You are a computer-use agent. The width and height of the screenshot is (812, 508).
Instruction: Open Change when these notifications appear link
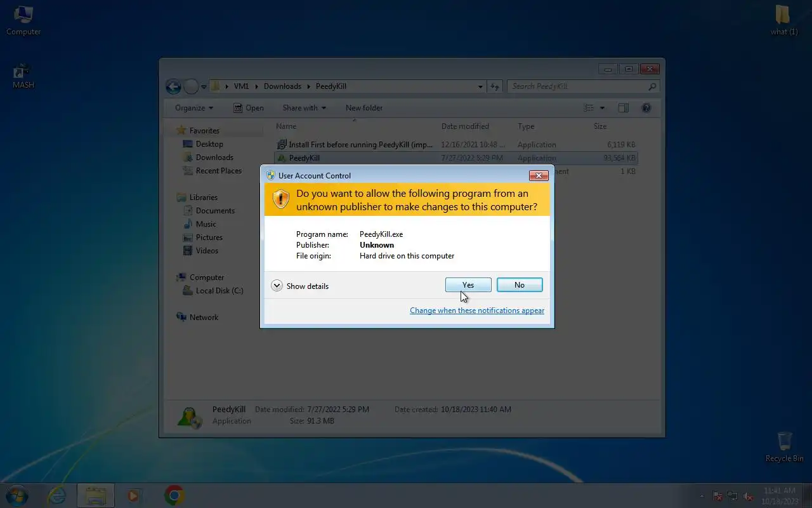(477, 311)
